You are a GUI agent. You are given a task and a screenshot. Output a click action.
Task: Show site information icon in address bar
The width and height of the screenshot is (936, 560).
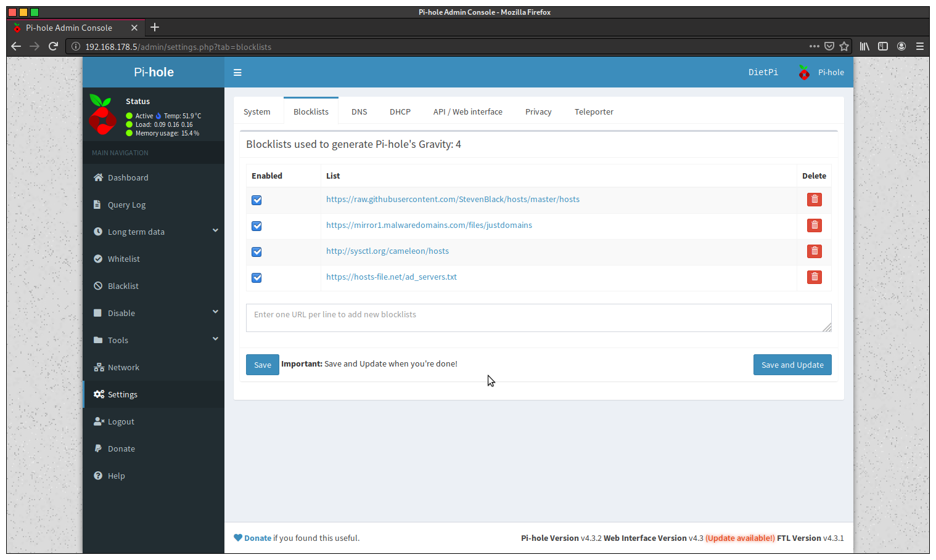coord(76,47)
